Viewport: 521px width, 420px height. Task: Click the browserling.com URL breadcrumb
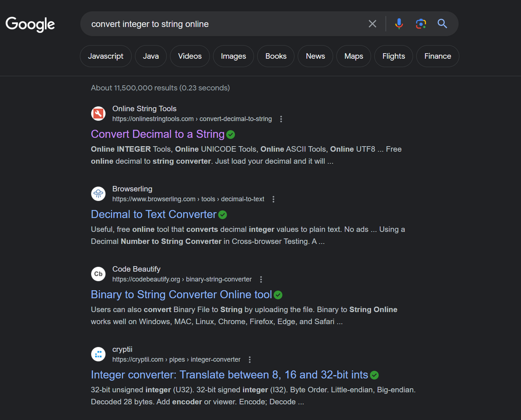188,199
